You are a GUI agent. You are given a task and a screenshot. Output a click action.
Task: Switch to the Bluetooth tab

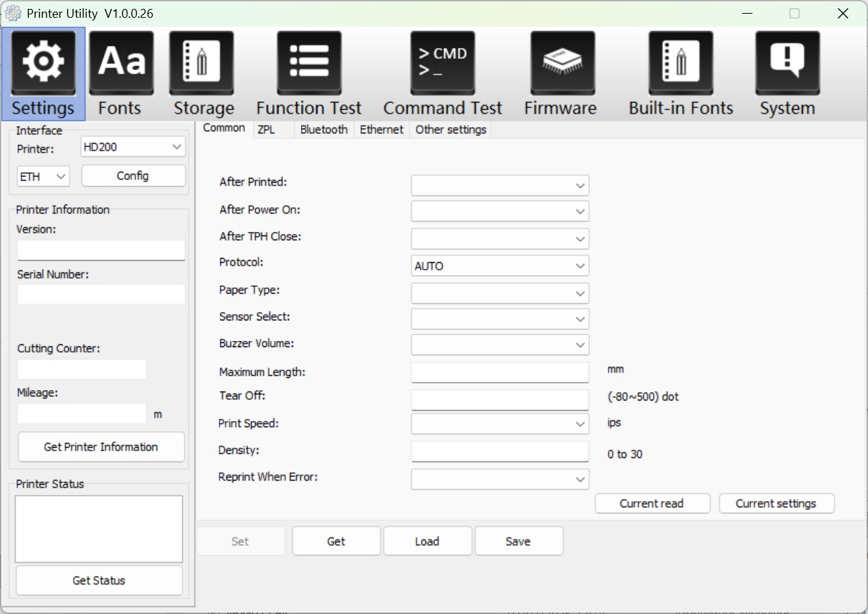(x=324, y=129)
